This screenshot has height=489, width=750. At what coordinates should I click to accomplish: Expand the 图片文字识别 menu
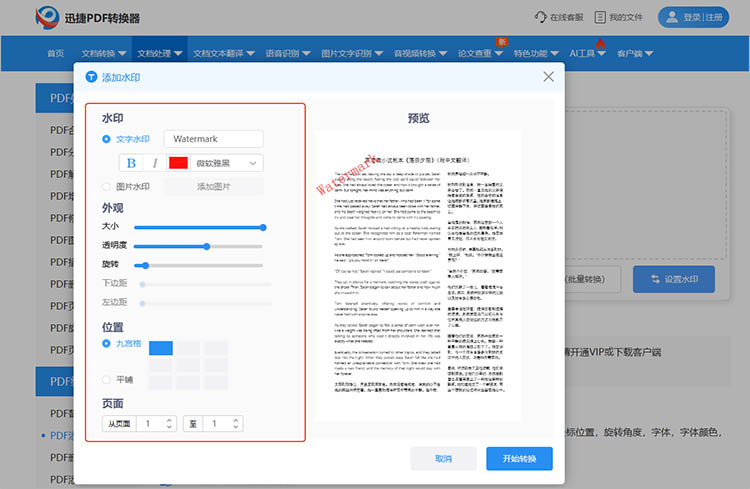point(352,54)
